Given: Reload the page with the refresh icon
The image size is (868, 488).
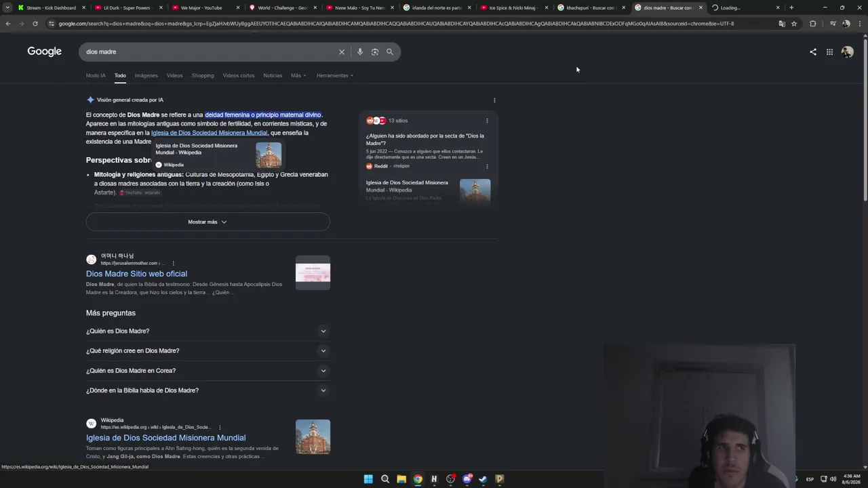Looking at the screenshot, I should click(x=35, y=24).
